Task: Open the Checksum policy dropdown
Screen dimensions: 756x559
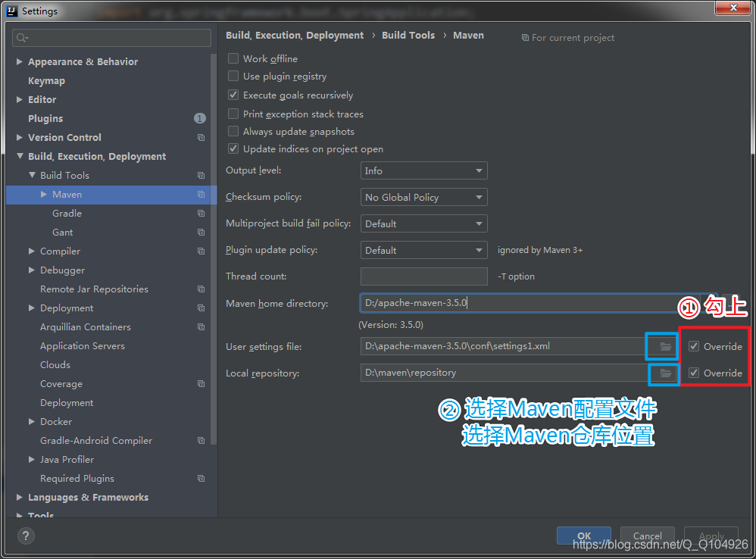Action: click(x=423, y=197)
